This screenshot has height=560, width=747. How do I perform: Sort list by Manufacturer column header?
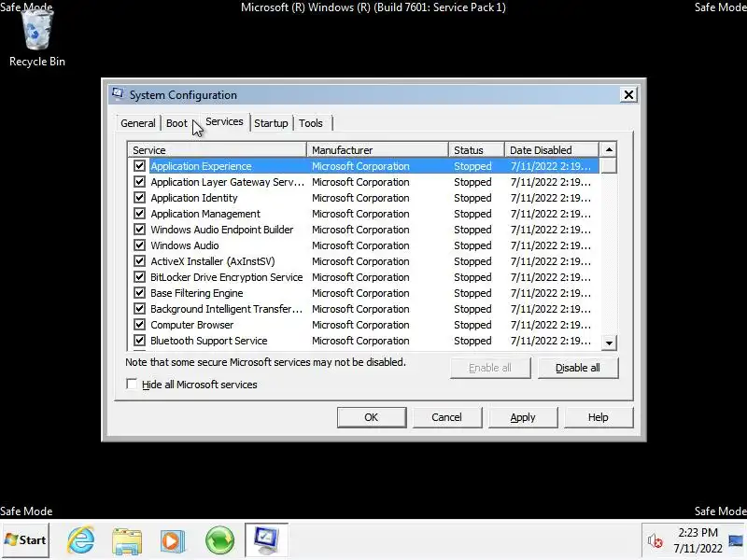point(377,150)
